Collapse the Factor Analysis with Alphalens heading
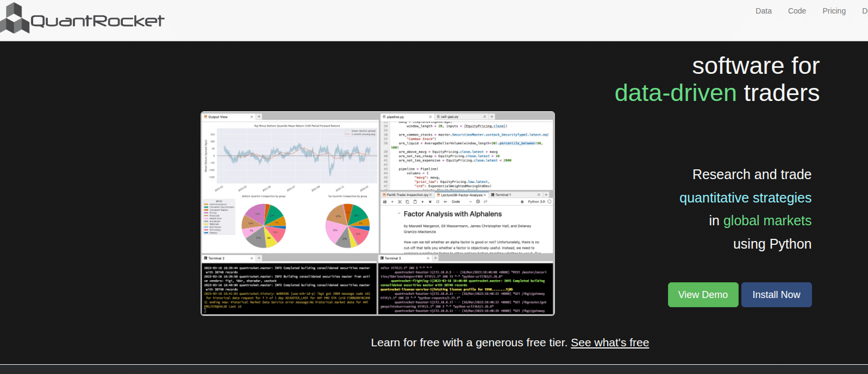868x374 pixels. coord(399,214)
